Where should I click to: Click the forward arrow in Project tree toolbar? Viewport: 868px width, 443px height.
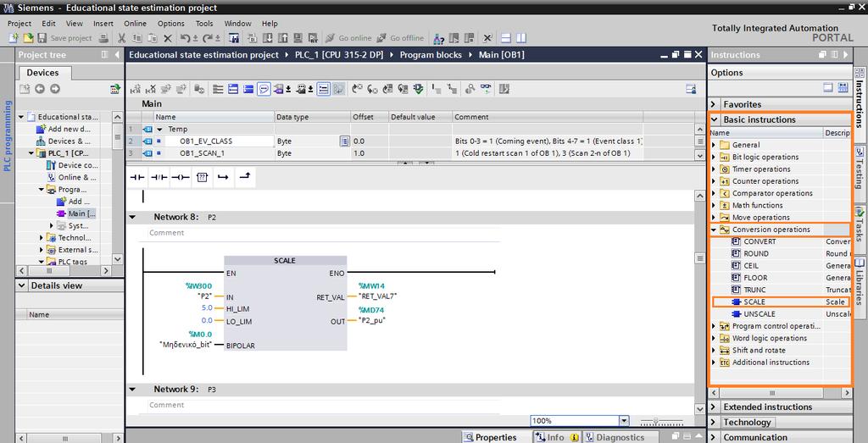click(x=55, y=88)
